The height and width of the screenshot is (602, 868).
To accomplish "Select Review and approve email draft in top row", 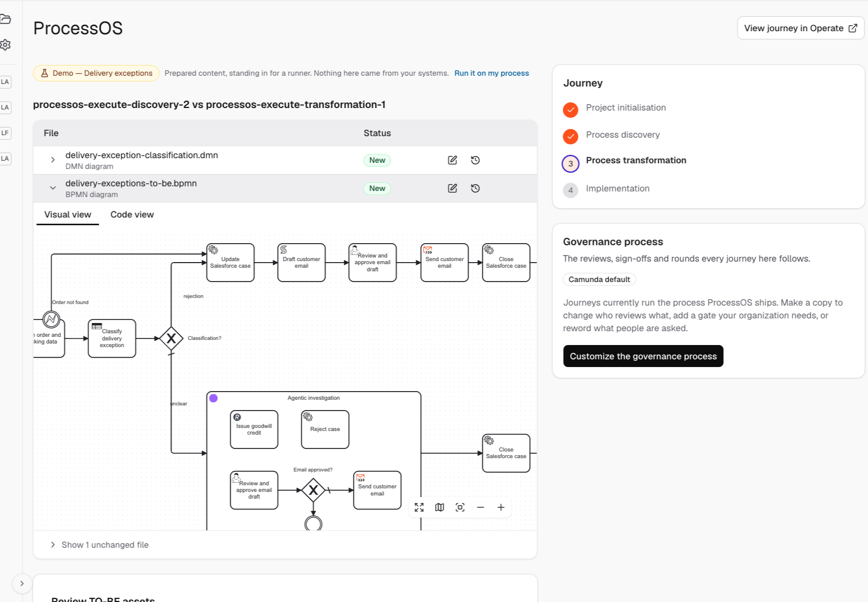I will [x=372, y=263].
